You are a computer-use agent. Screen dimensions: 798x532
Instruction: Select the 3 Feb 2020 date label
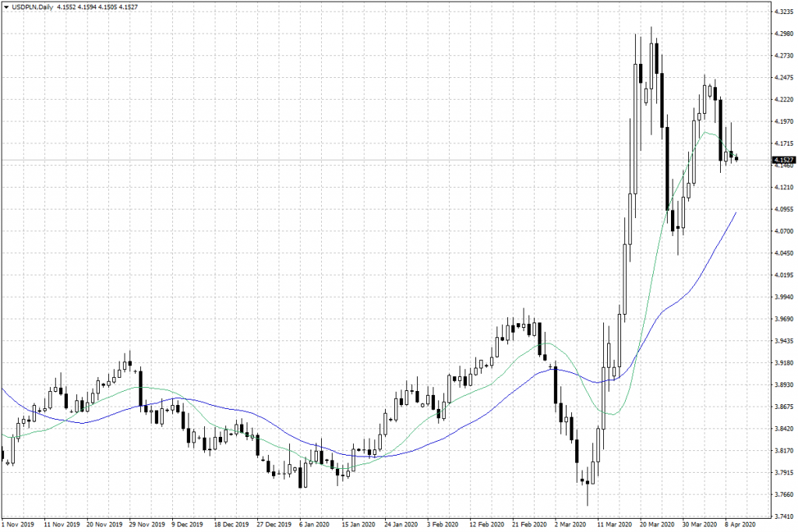pos(443,524)
